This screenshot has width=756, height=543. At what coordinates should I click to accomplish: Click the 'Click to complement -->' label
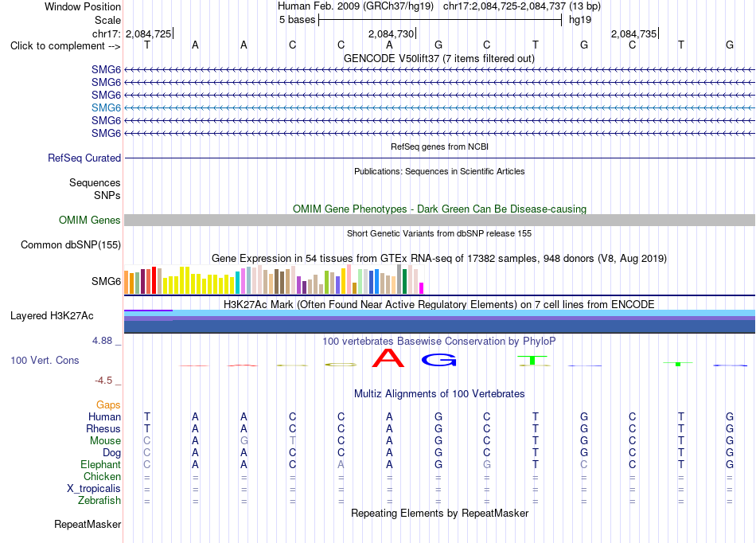click(x=65, y=46)
